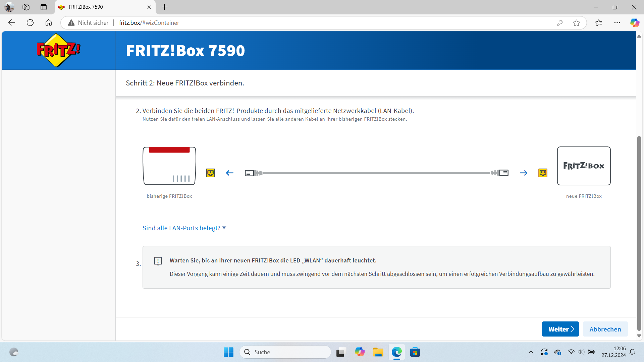Open a new browser tab
644x362 pixels.
click(164, 7)
